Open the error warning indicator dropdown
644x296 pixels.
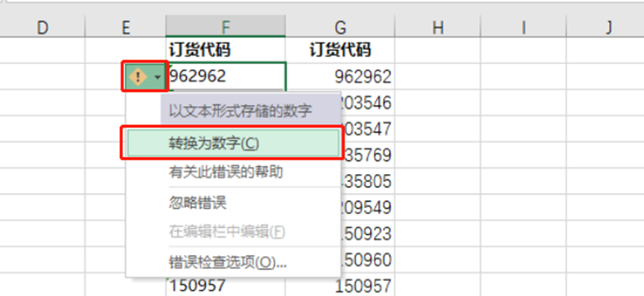[145, 77]
